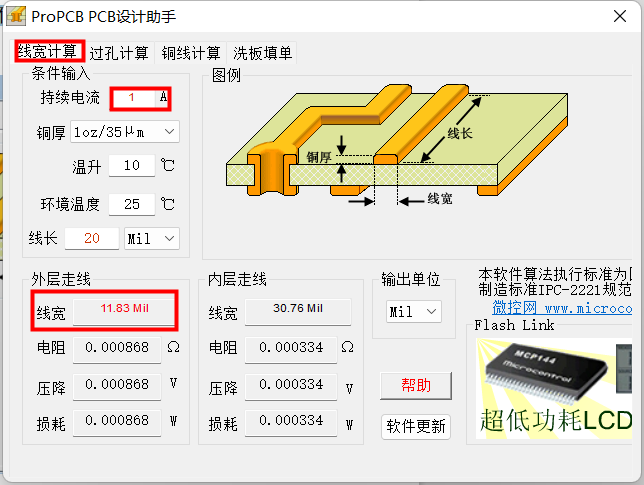The image size is (644, 485).
Task: Click the 外层走线 线宽 result field
Action: coord(124,309)
